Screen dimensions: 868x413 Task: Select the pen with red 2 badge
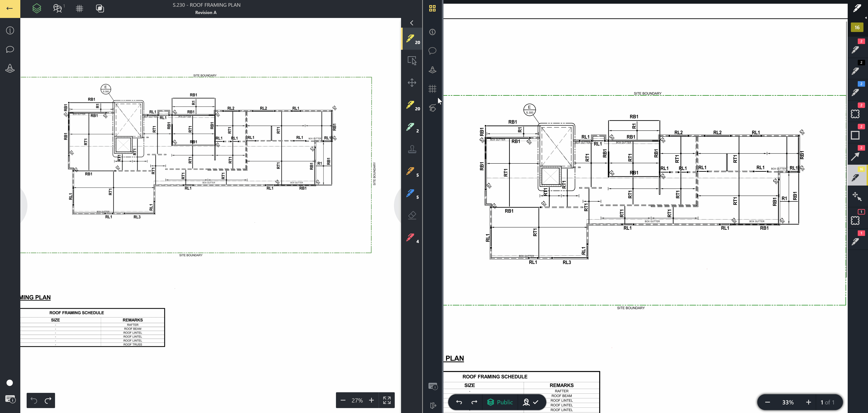pyautogui.click(x=858, y=47)
